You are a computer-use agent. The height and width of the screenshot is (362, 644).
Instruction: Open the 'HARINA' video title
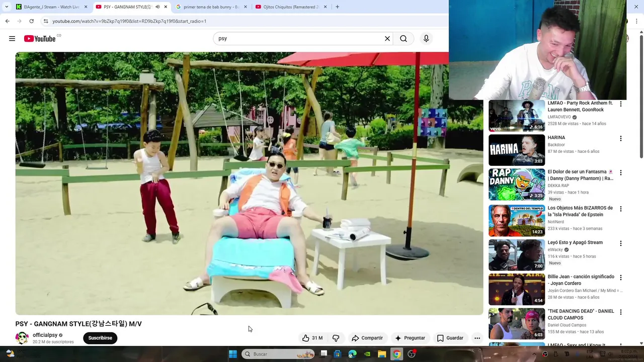(556, 137)
